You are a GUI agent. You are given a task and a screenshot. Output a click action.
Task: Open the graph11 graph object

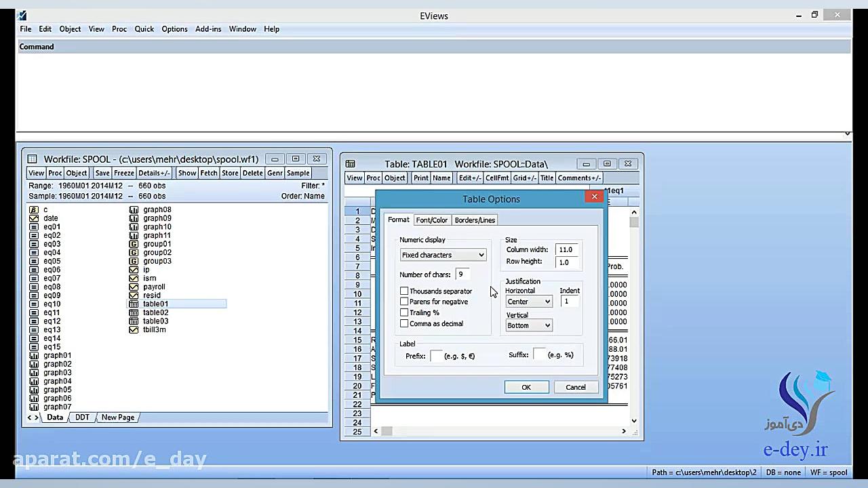(x=157, y=235)
